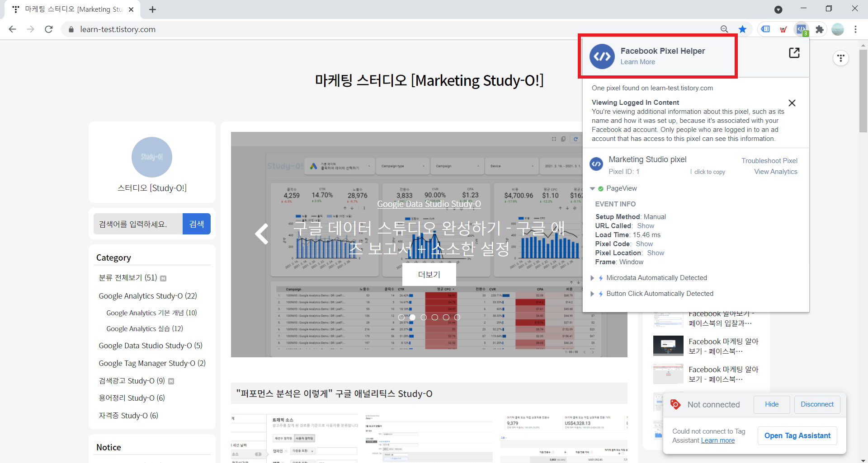Click the blue card extension icon in toolbar

tap(765, 29)
